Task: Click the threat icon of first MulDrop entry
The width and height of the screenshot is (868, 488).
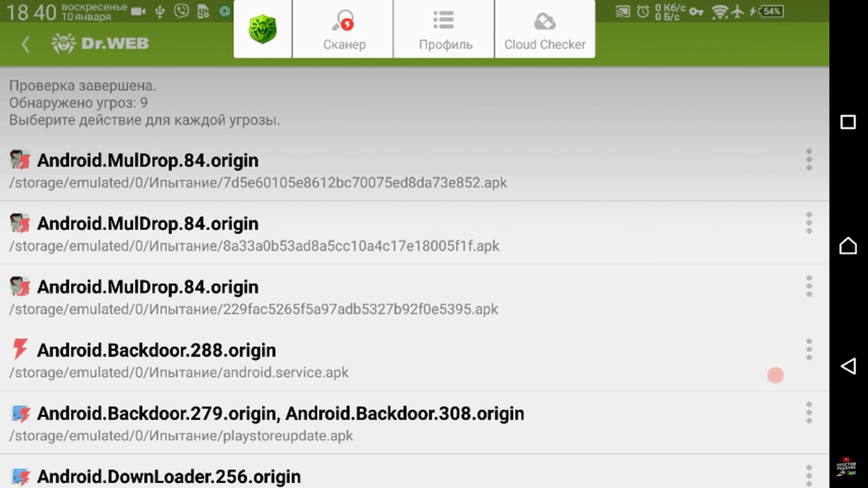Action: (x=19, y=160)
